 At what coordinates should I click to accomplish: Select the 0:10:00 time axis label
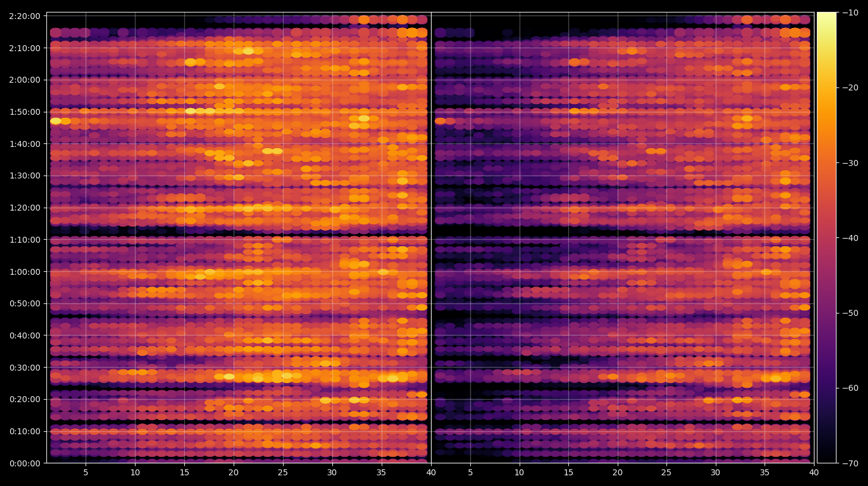coord(25,431)
